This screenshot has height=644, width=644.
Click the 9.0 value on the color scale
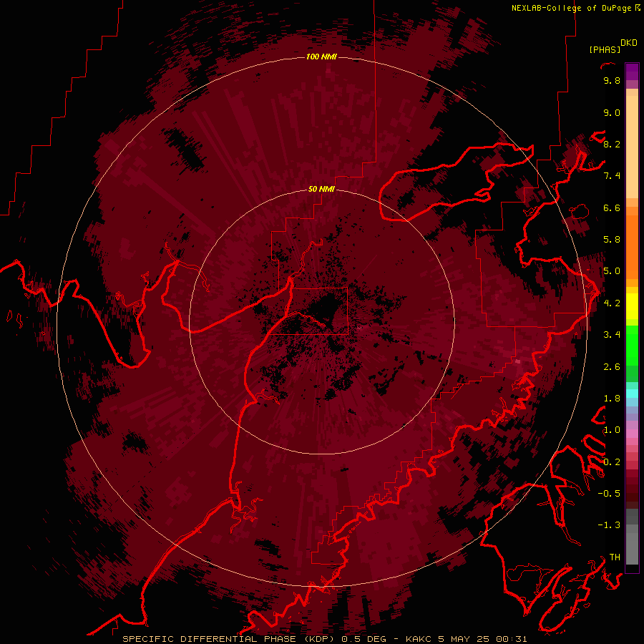point(612,112)
